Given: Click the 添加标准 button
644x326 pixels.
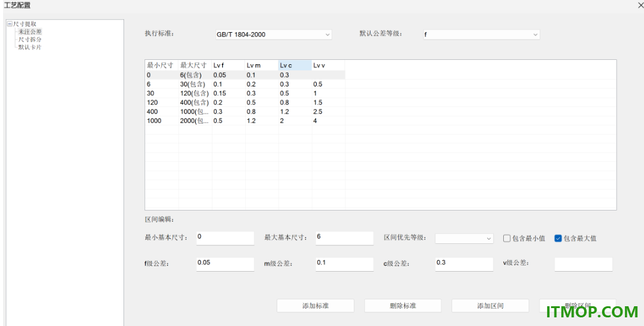Looking at the screenshot, I should point(316,306).
